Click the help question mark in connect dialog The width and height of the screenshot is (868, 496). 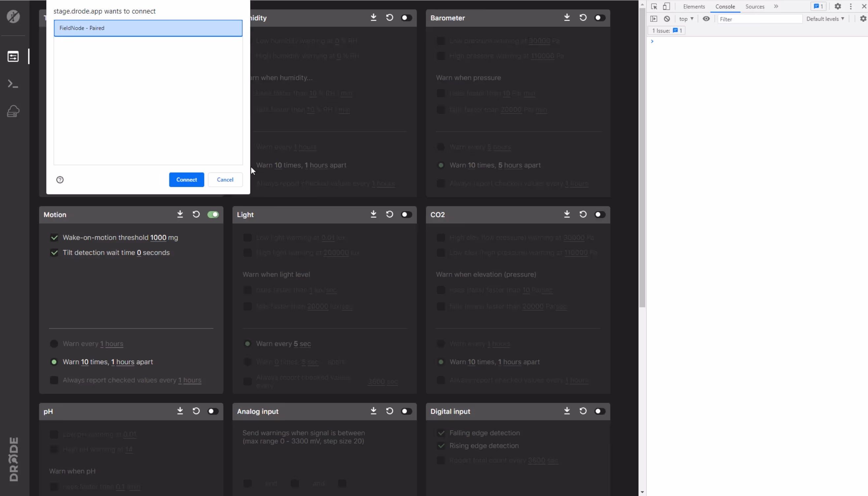point(60,180)
